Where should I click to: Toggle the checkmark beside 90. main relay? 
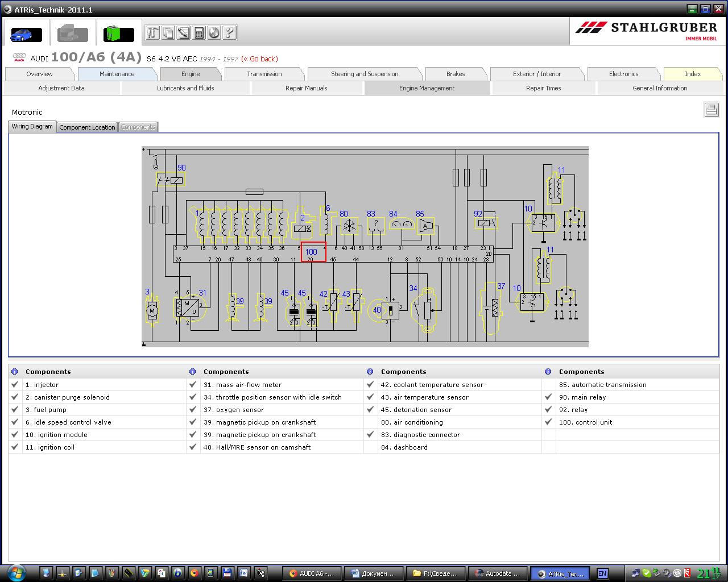pos(548,397)
